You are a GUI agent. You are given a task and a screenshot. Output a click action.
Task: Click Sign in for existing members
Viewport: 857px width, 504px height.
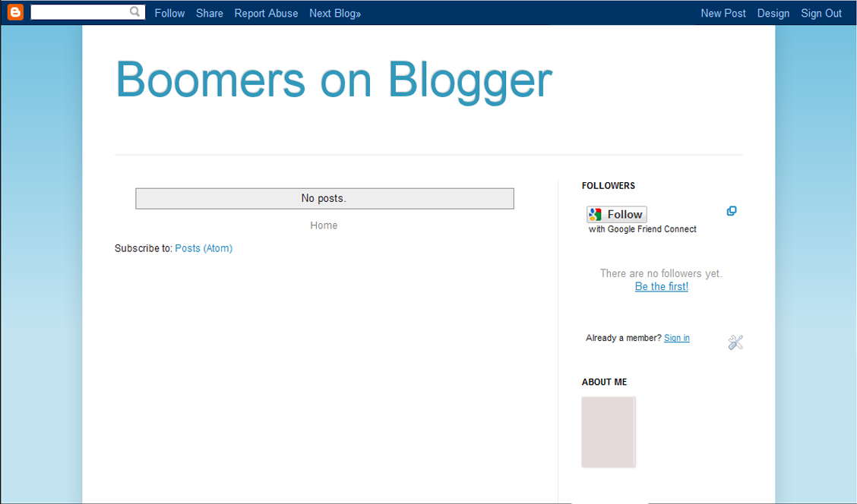pyautogui.click(x=676, y=337)
